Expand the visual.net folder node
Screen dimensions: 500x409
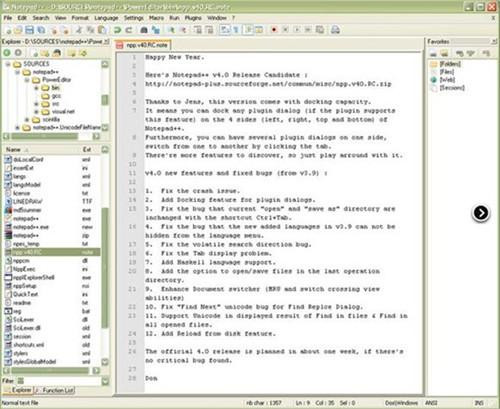[x=36, y=112]
